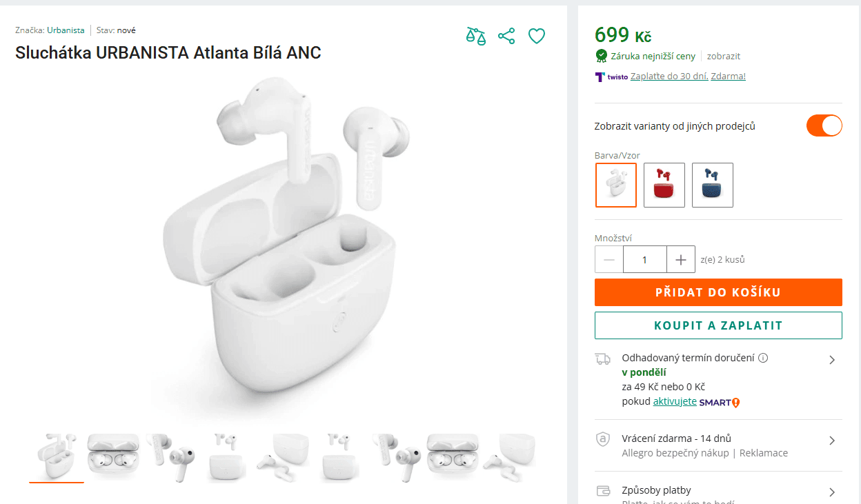Open delivery date info tooltip icon

(762, 357)
